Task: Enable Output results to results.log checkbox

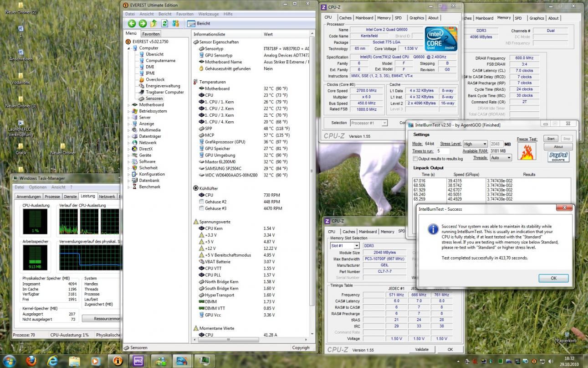Action: point(415,159)
